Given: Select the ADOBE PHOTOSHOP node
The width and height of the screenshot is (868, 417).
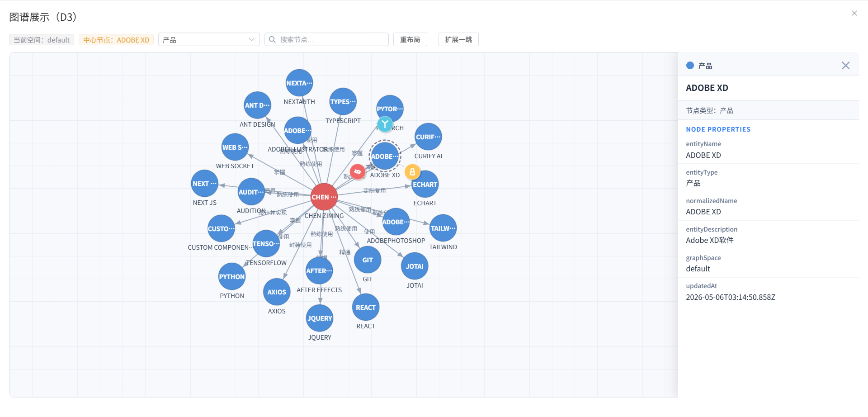Looking at the screenshot, I should 396,222.
